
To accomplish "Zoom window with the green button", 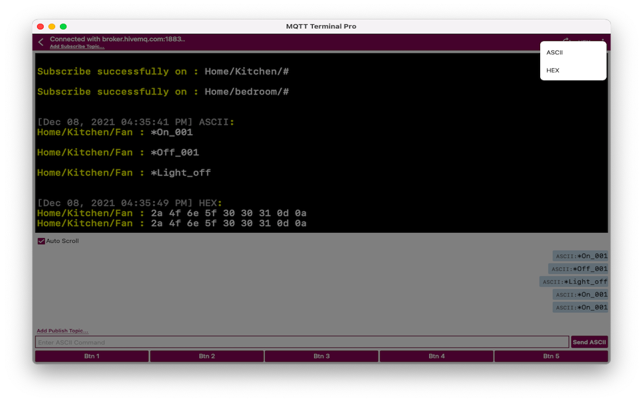I will tap(63, 26).
